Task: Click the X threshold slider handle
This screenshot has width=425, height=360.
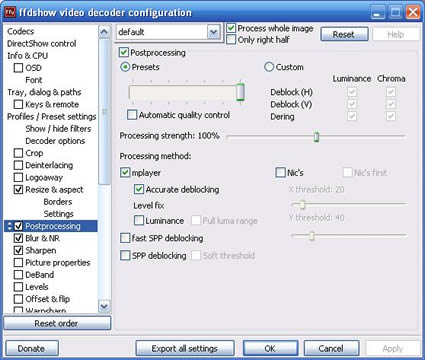Action: click(x=302, y=204)
